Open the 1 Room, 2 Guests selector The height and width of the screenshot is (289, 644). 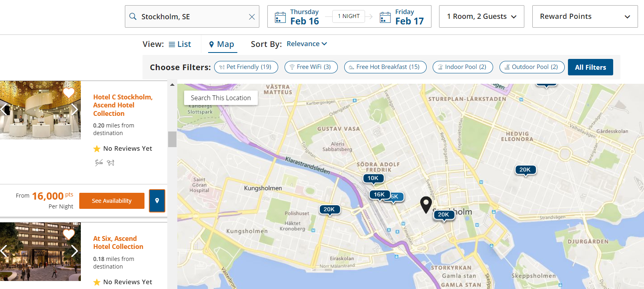pyautogui.click(x=481, y=16)
